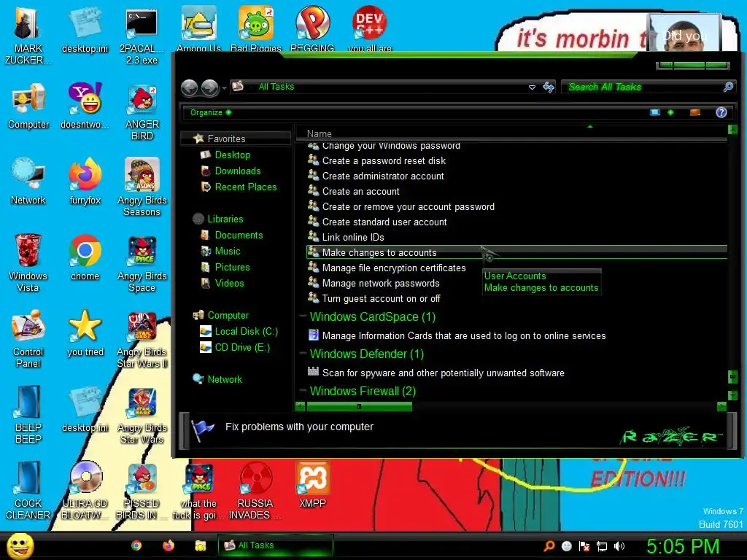
Task: Click the Forward navigation arrow in All Tasks
Action: [209, 87]
